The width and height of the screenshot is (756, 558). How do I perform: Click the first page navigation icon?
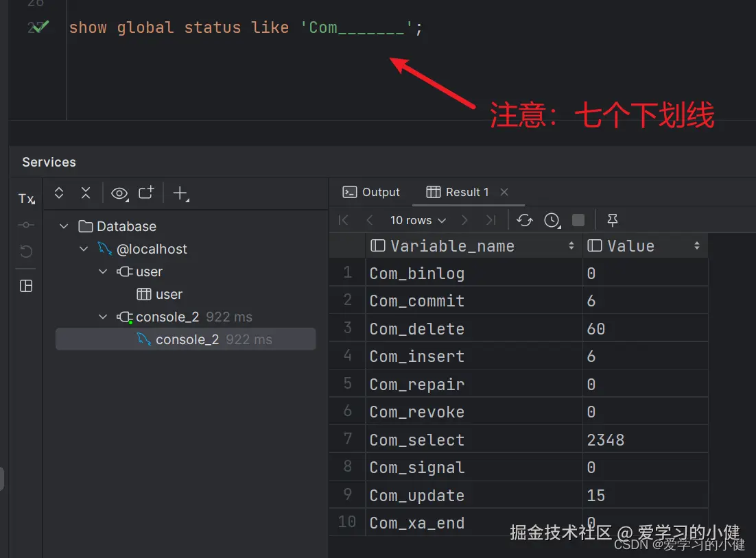(x=343, y=220)
